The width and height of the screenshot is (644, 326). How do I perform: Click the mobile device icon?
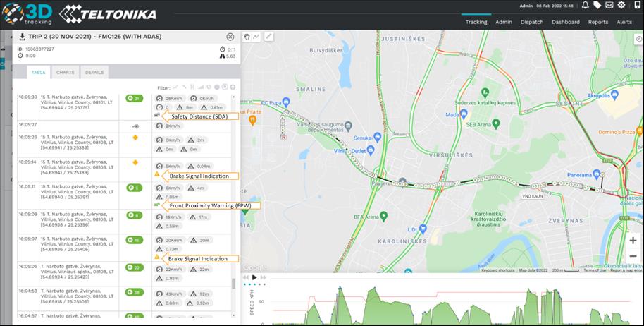pos(636,6)
